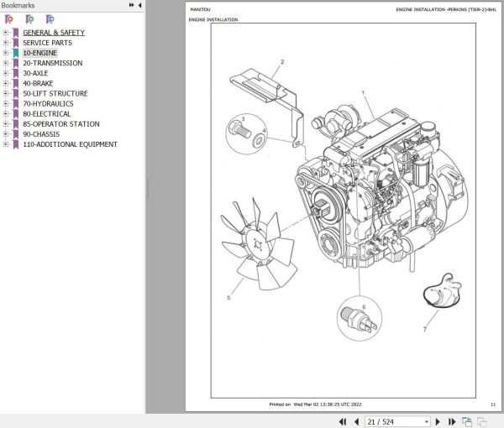Click the bookmark icon beside 90-CHASSIS
Image resolution: width=504 pixels, height=428 pixels.
click(x=15, y=134)
